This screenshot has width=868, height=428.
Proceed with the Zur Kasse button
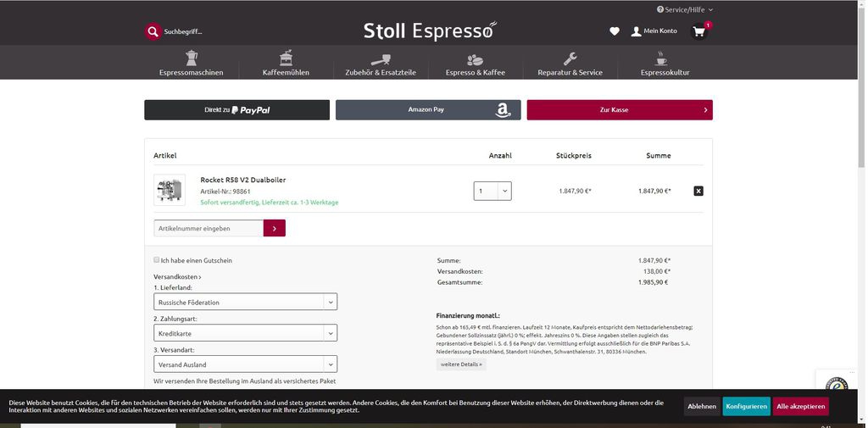point(620,109)
